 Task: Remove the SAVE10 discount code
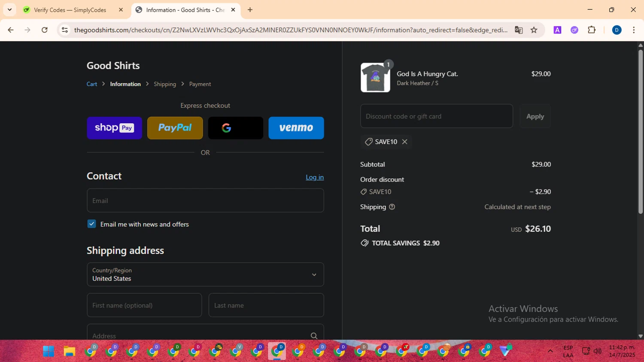point(404,142)
